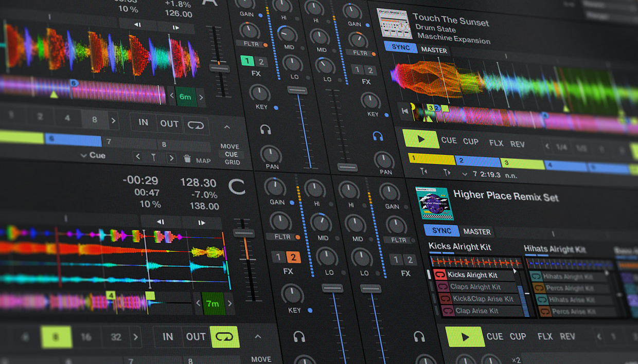Click the trash delete cue icon
The image size is (638, 364).
[187, 159]
